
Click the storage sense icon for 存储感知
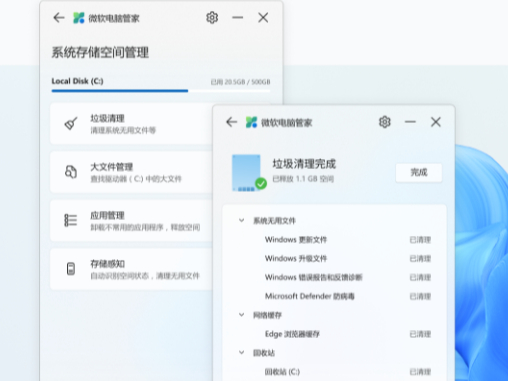click(71, 269)
